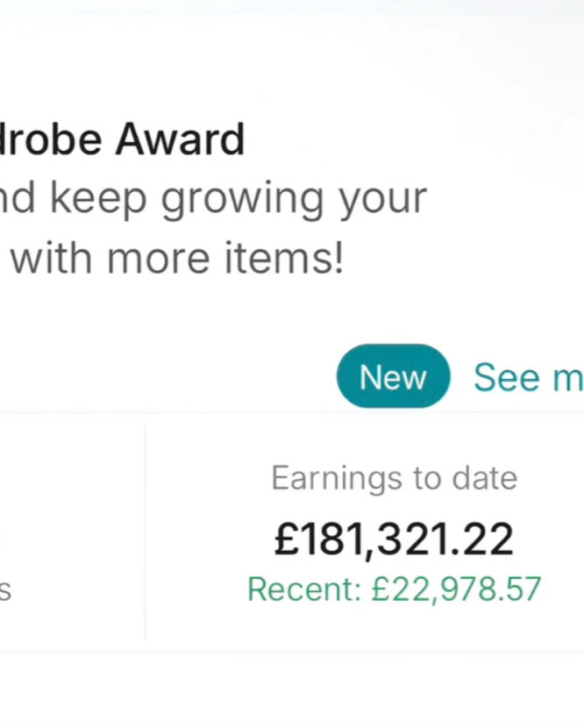This screenshot has height=728, width=584.
Task: Open the See more link
Action: pos(528,377)
